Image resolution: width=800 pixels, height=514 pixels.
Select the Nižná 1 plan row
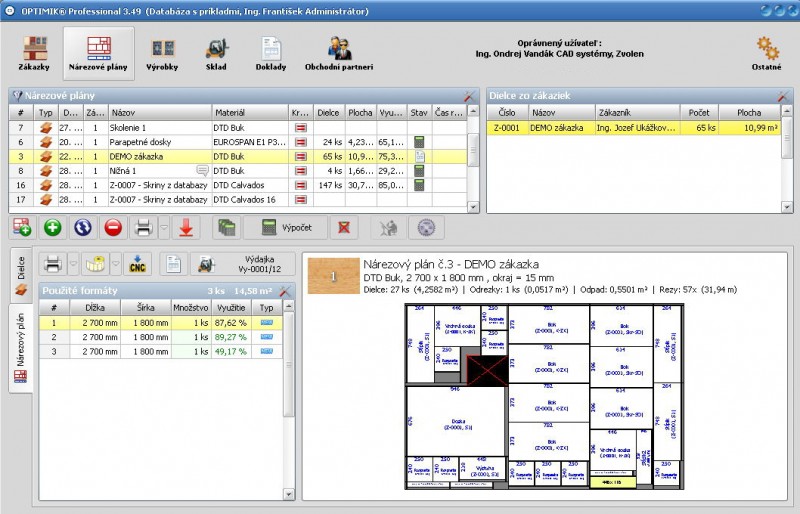click(x=238, y=170)
